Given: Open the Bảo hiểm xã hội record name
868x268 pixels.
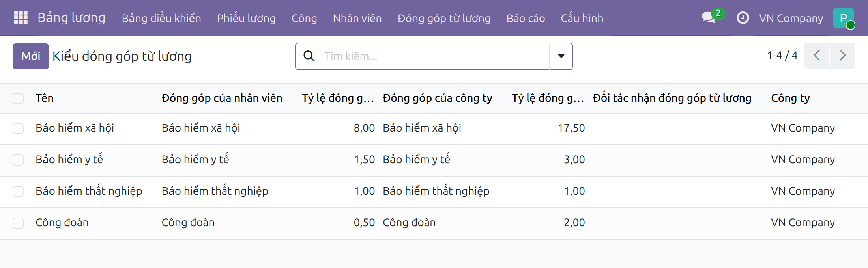Looking at the screenshot, I should coord(75,128).
